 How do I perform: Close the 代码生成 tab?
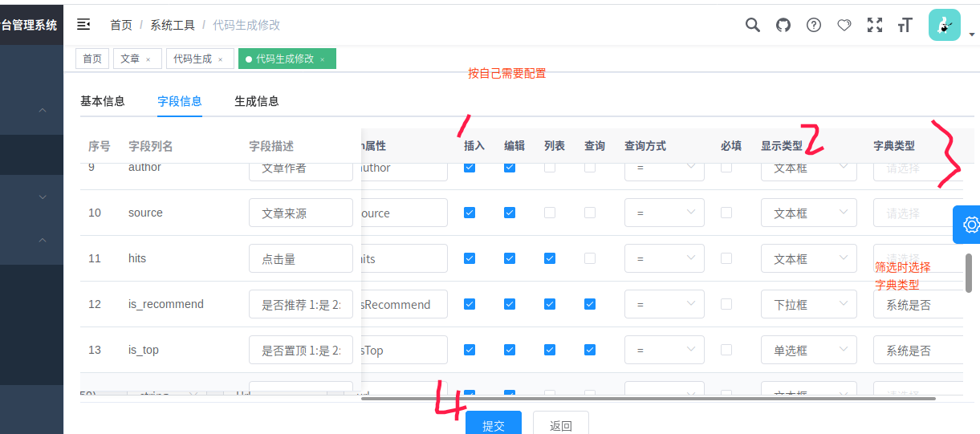[221, 59]
